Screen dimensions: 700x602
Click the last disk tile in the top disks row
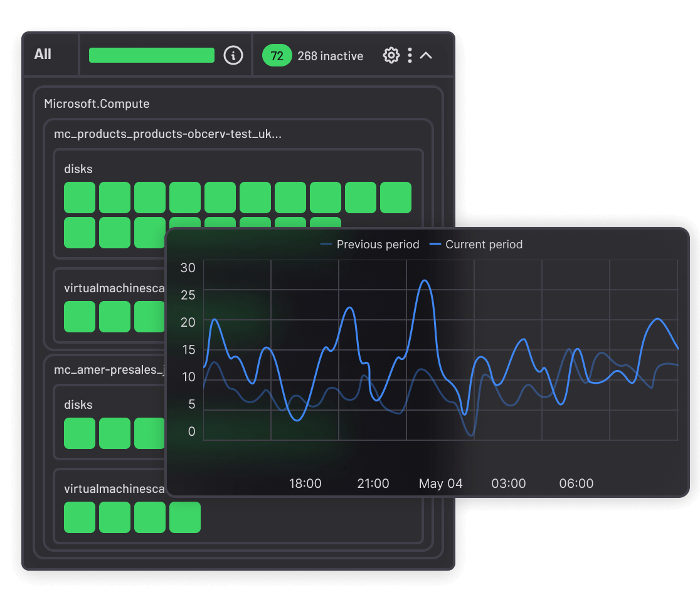[396, 198]
